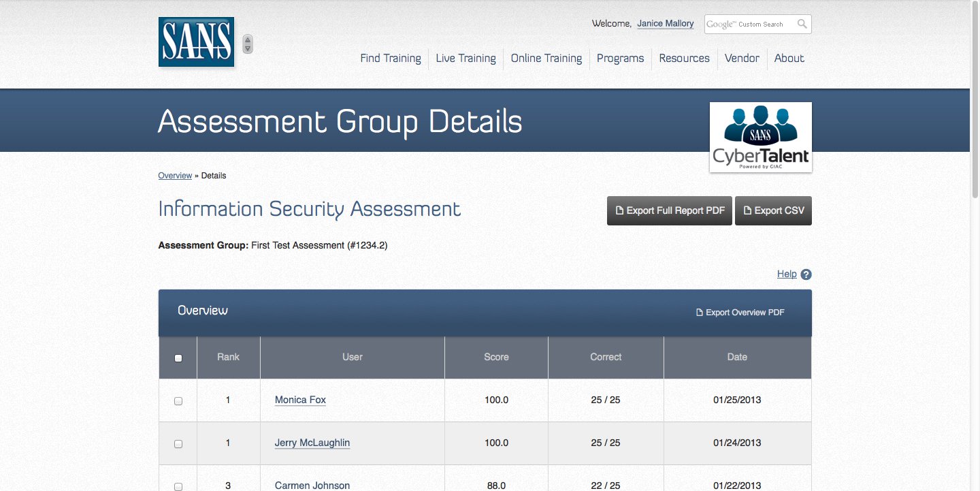Open the Find Training menu

click(x=391, y=59)
